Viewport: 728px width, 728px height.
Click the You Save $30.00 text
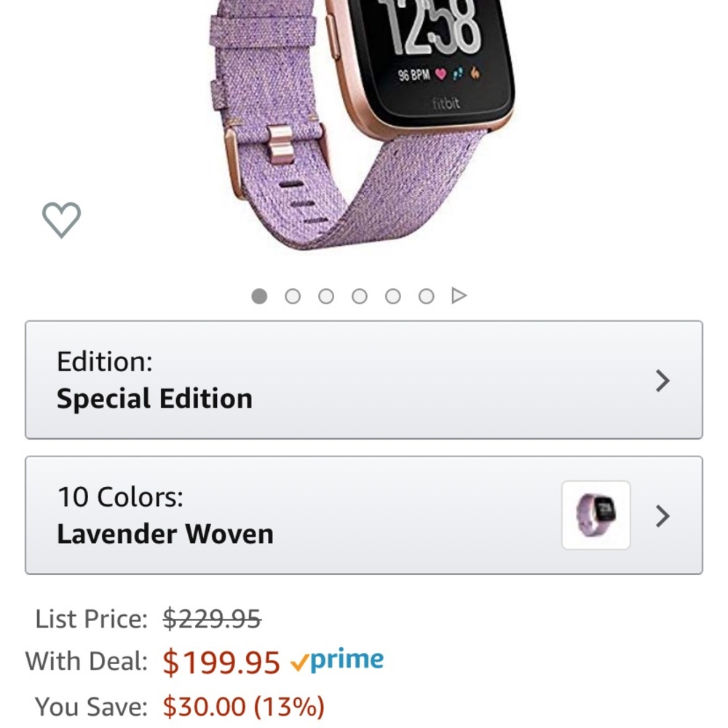coord(240,704)
